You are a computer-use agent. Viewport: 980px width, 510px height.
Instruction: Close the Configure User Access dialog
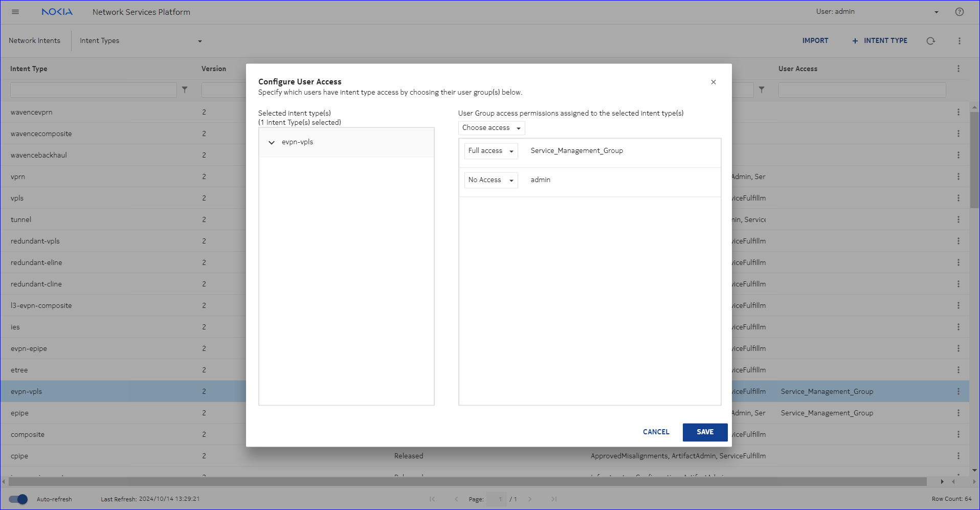point(713,82)
